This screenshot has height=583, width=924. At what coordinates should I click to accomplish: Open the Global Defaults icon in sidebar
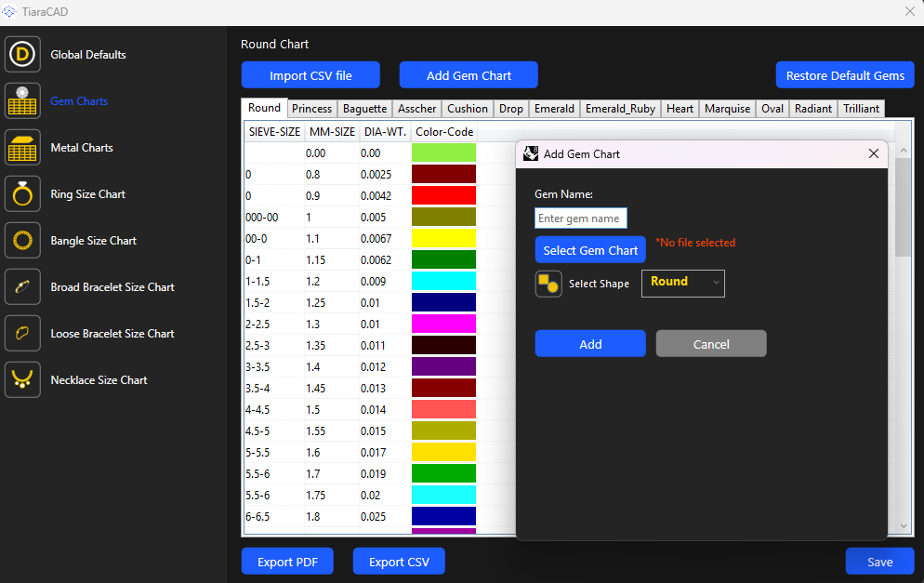tap(22, 55)
